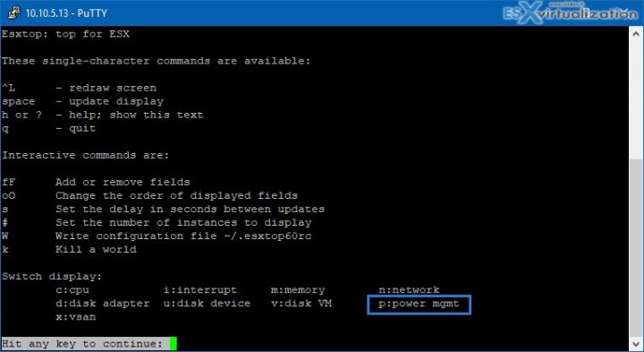The image size is (644, 352).
Task: Click the i:interrupt display option text
Action: click(200, 290)
